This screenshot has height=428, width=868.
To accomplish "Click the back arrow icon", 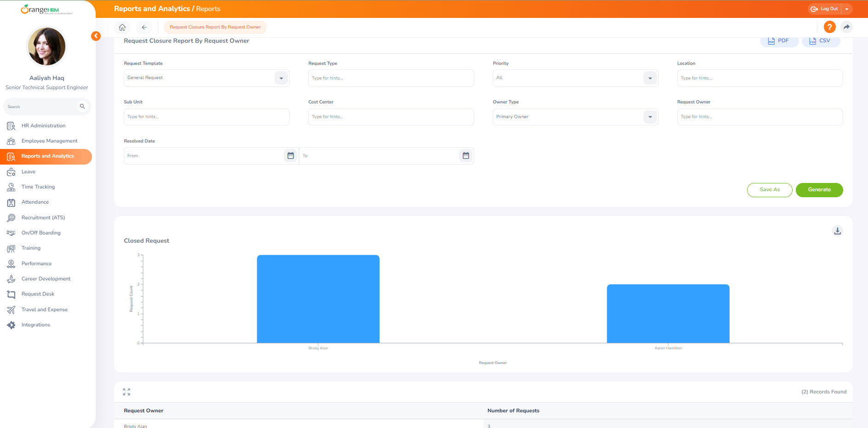I will tap(144, 27).
